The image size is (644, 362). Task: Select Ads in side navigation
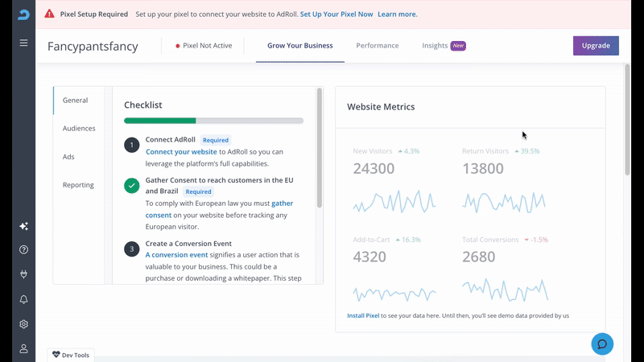68,157
